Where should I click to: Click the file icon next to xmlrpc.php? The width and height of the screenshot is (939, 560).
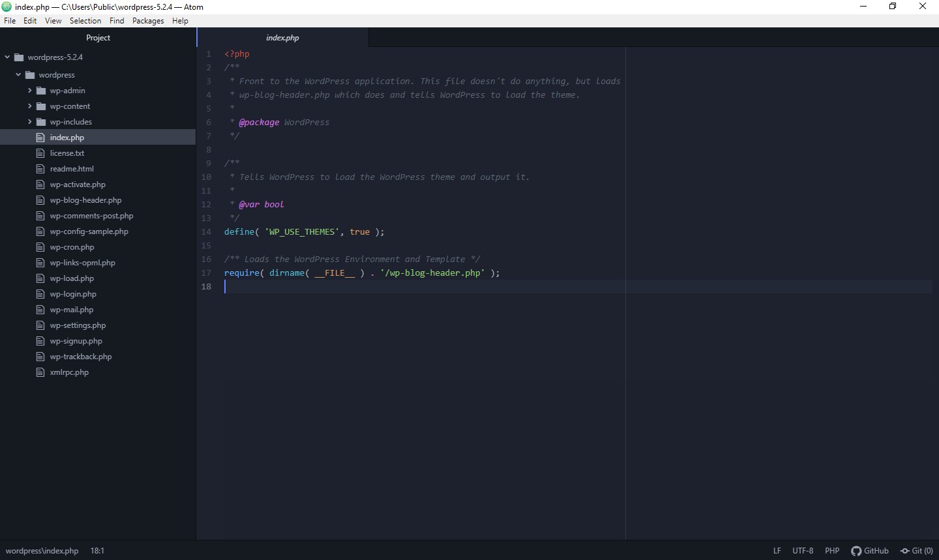point(40,372)
